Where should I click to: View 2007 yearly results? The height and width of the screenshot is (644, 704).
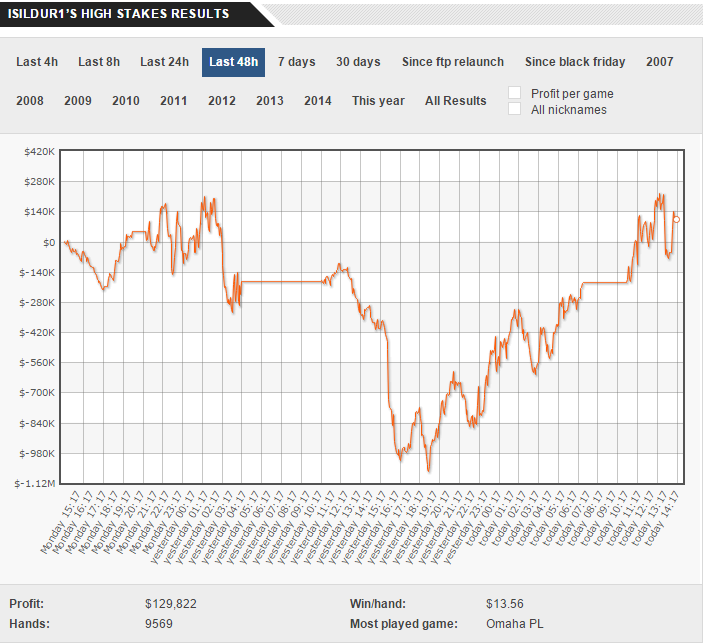[x=660, y=62]
